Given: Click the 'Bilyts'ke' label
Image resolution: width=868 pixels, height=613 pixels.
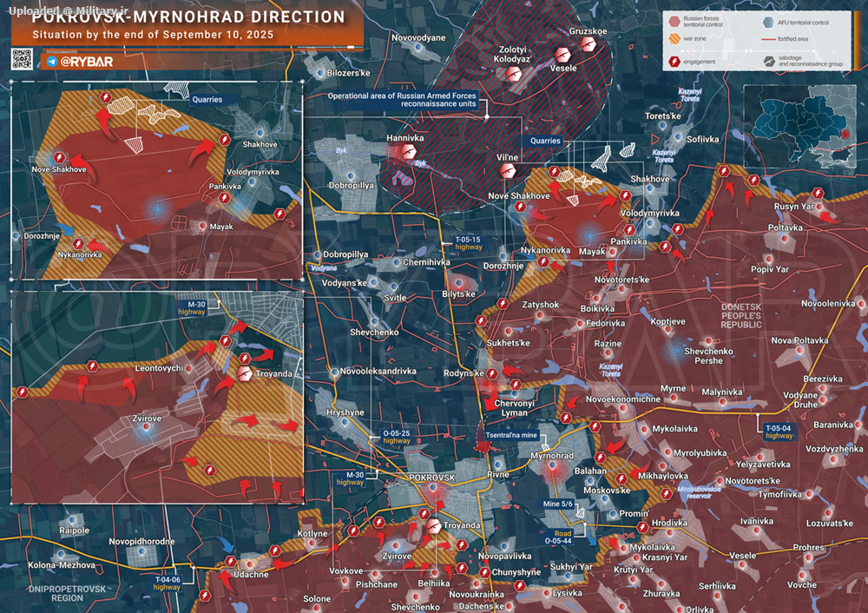Looking at the screenshot, I should (x=459, y=294).
